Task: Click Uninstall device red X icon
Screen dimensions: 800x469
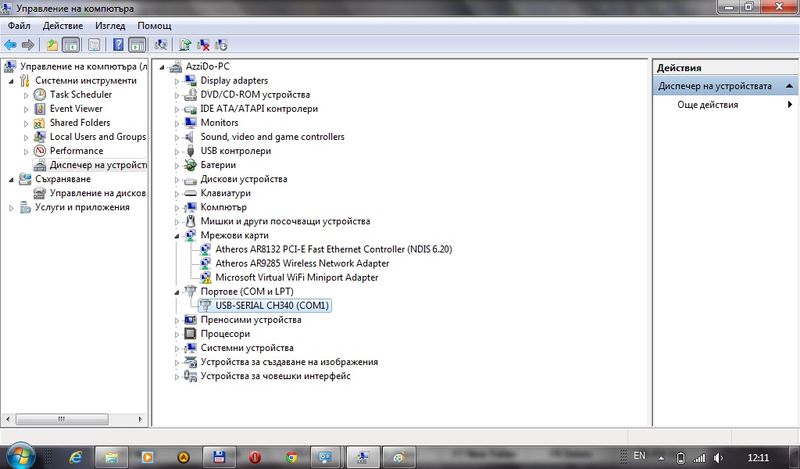Action: click(x=203, y=45)
